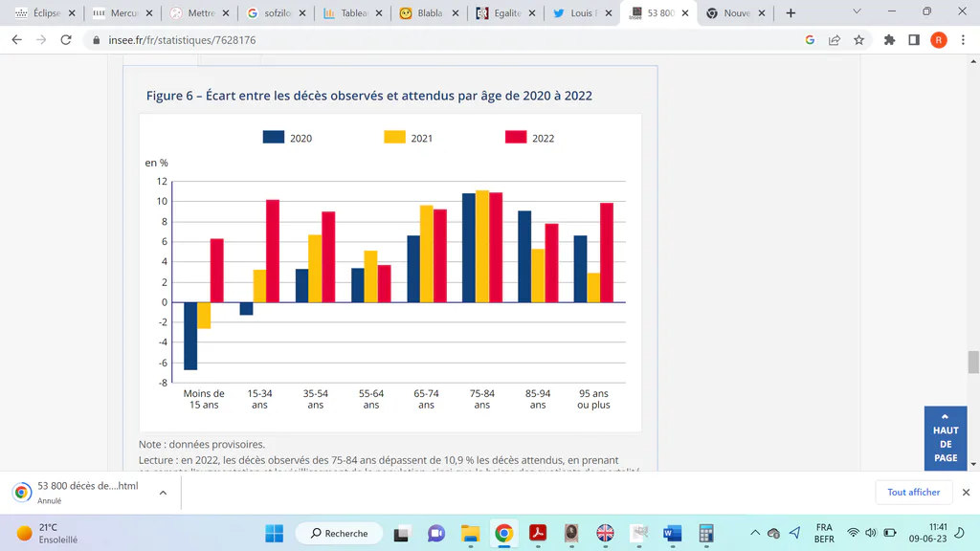The image size is (980, 551).
Task: Open a new browser tab
Action: [791, 13]
